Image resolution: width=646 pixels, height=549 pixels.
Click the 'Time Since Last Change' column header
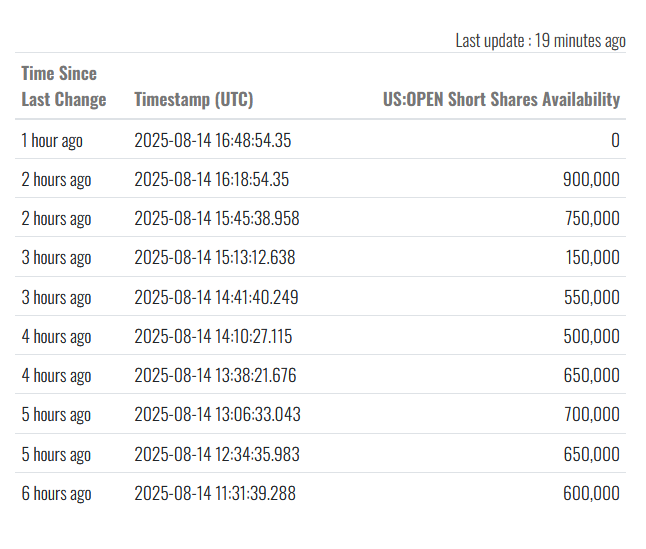64,86
